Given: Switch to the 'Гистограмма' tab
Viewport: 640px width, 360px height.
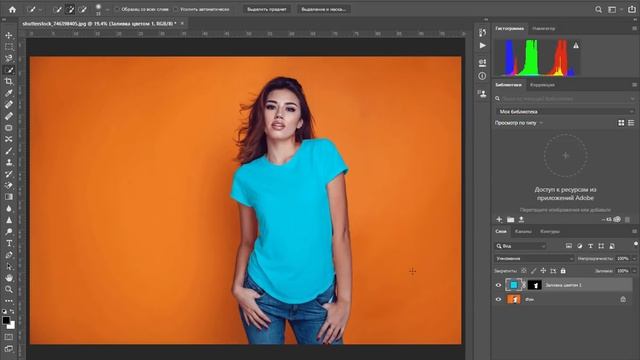Looking at the screenshot, I should click(x=509, y=29).
